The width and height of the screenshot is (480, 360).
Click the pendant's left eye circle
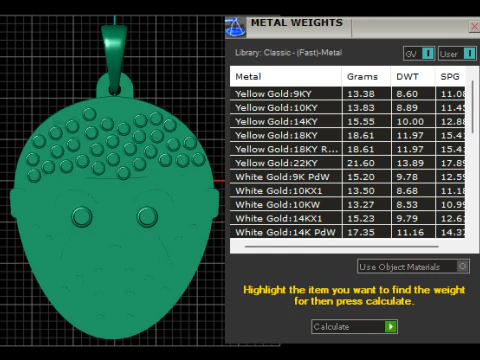click(x=82, y=217)
